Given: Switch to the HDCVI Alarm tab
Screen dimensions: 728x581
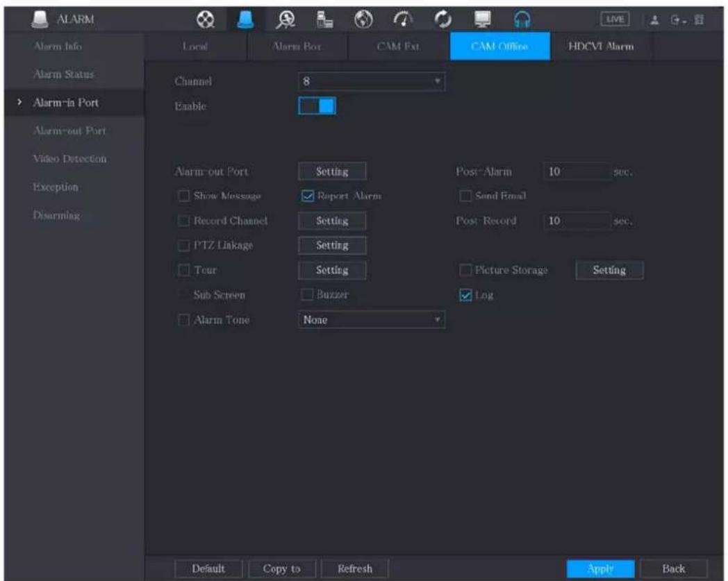Looking at the screenshot, I should click(x=602, y=47).
